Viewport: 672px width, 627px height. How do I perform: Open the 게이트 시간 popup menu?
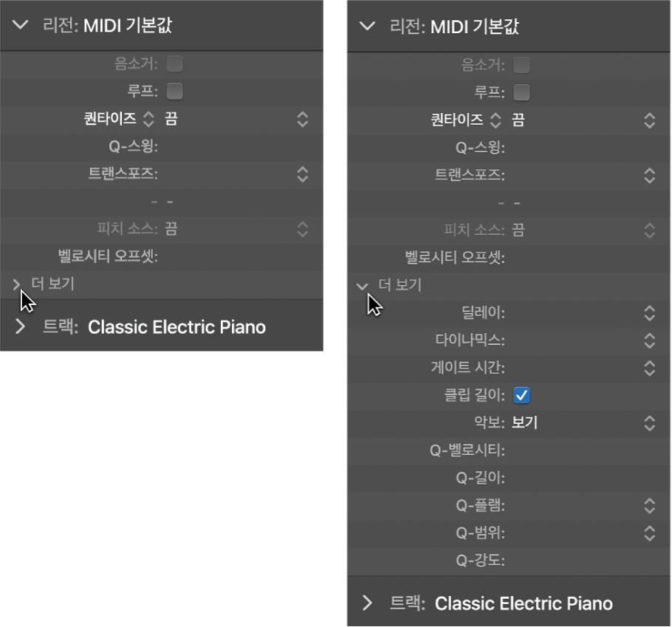coord(649,367)
